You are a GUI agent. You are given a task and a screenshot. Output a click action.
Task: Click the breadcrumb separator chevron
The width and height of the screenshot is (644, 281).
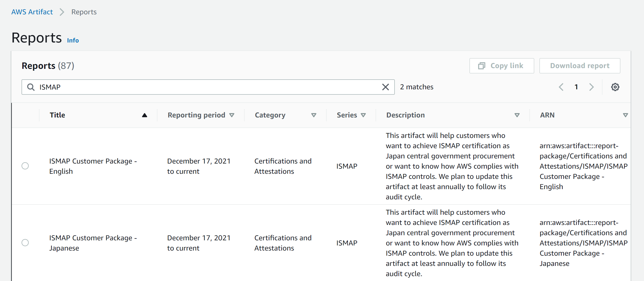(62, 12)
